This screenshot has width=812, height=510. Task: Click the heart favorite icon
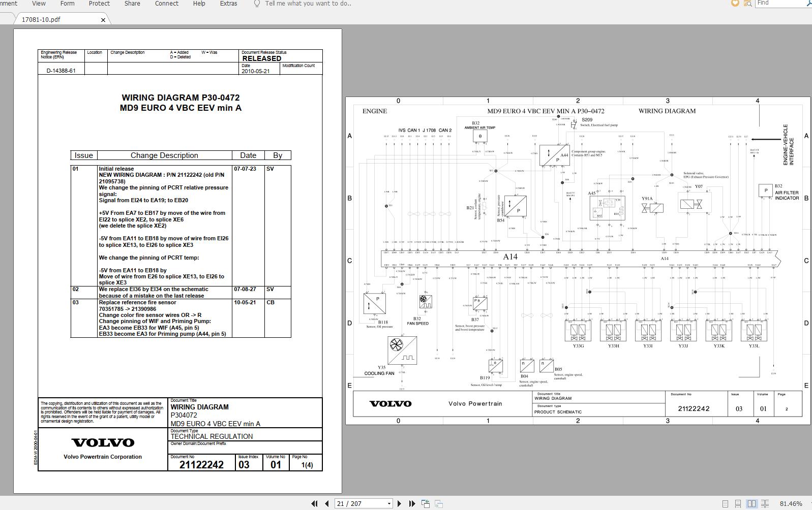734,3
